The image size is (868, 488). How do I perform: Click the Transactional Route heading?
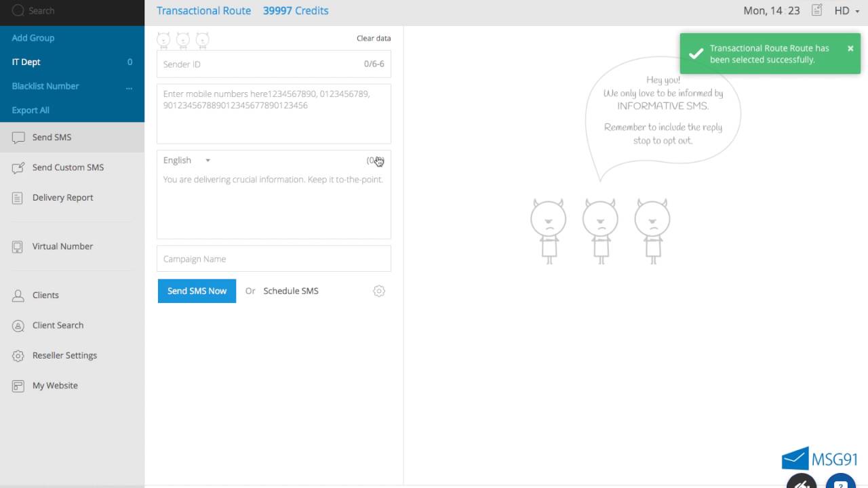(x=203, y=11)
